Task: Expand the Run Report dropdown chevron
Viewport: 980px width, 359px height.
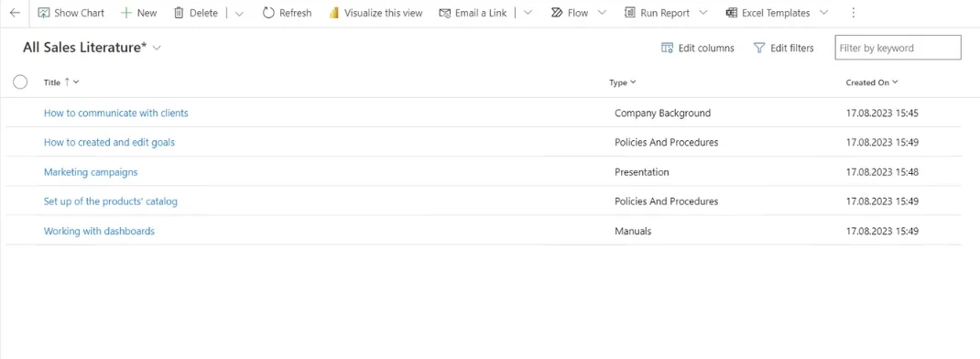Action: pyautogui.click(x=703, y=13)
